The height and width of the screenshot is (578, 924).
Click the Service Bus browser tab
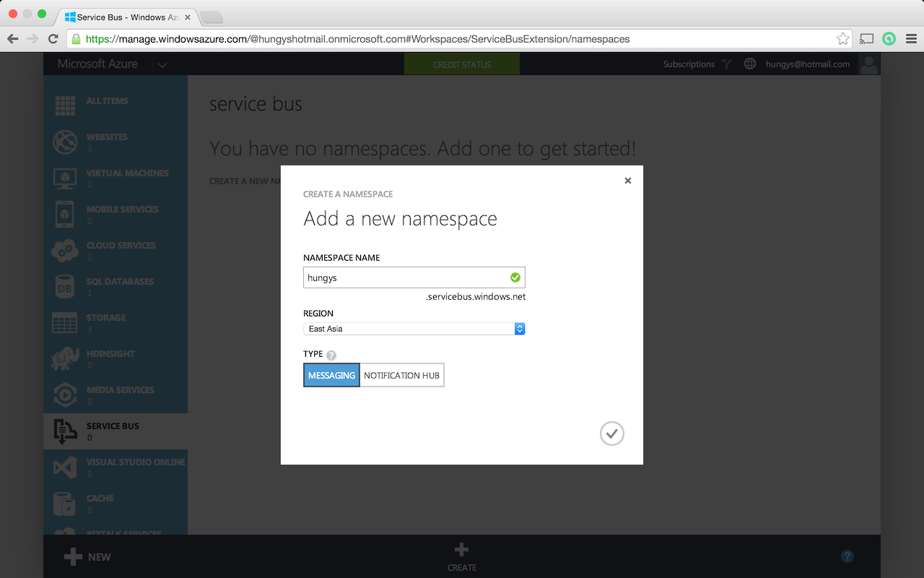(127, 16)
